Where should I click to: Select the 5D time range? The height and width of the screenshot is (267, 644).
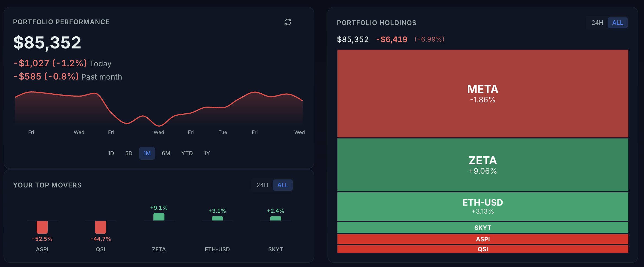click(128, 153)
